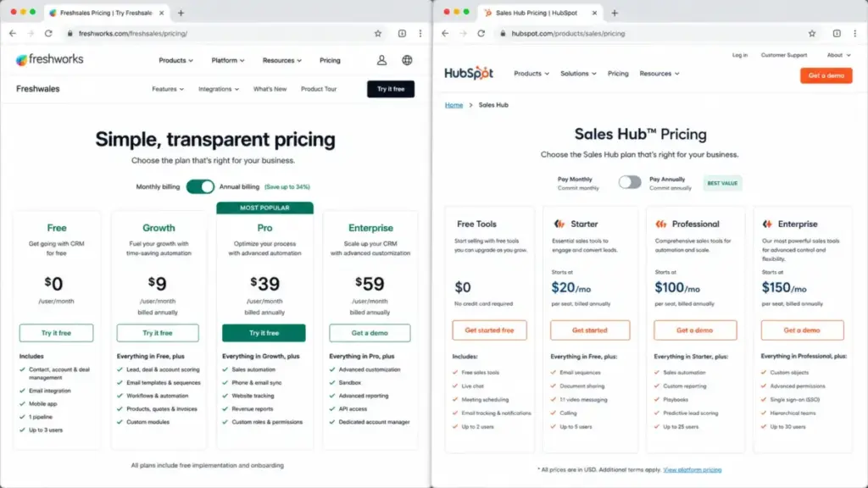Click Get a demo under Freshsales Enterprise plan
Screen dimensions: 868x488
370,333
